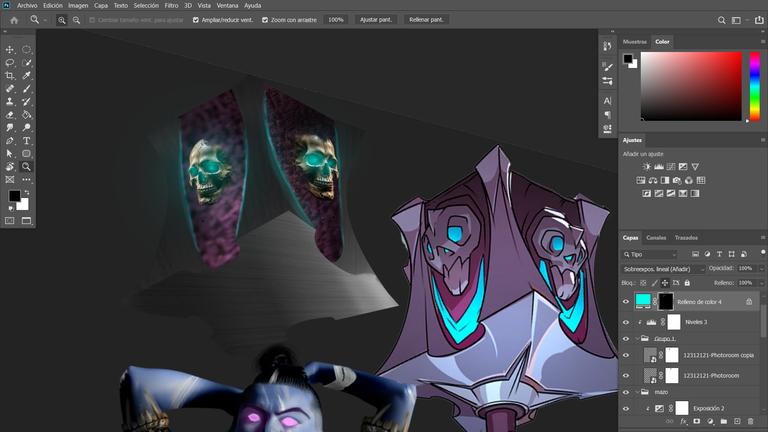
Task: Click the Zoom In magnifier option
Action: pyautogui.click(x=62, y=20)
